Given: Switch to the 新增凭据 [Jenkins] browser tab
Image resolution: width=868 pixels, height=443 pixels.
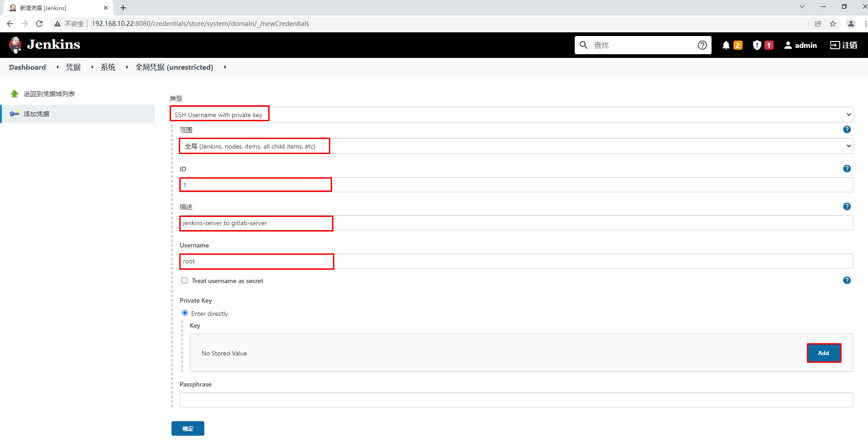Looking at the screenshot, I should [x=58, y=8].
